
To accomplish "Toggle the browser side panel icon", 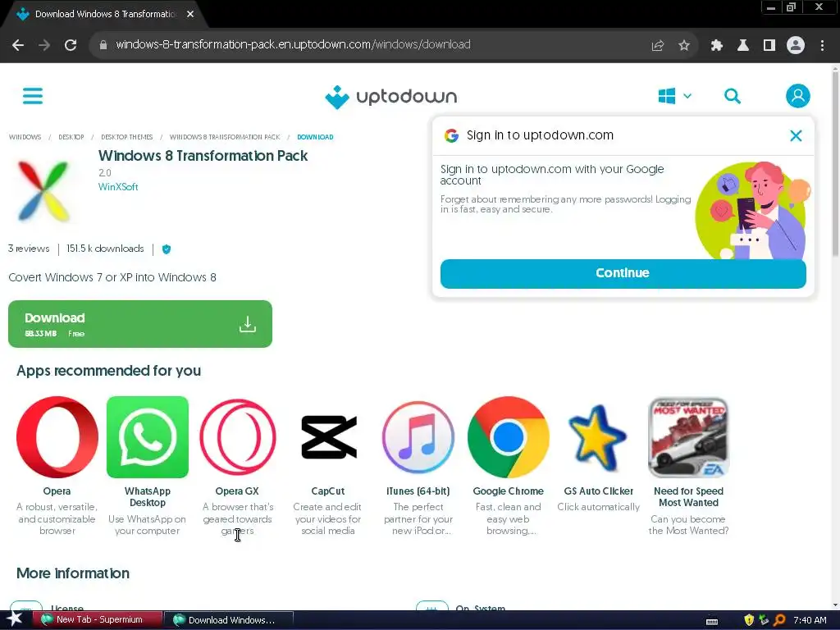I will [x=769, y=46].
